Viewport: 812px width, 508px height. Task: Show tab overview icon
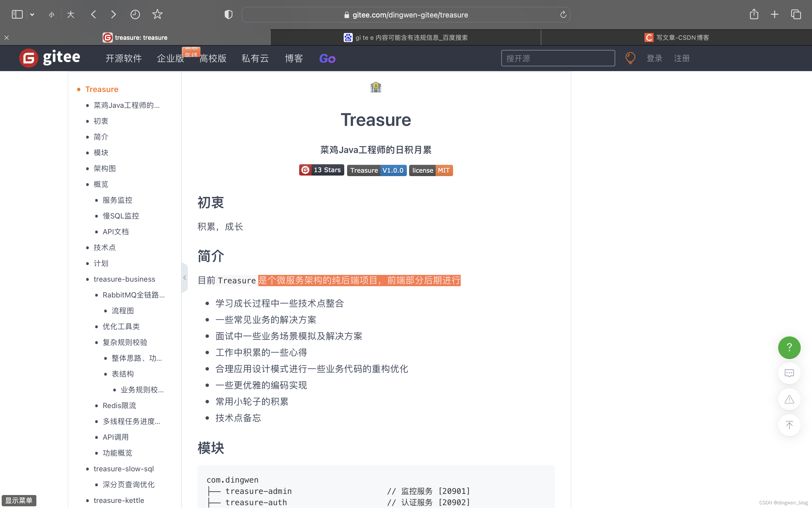tap(796, 14)
